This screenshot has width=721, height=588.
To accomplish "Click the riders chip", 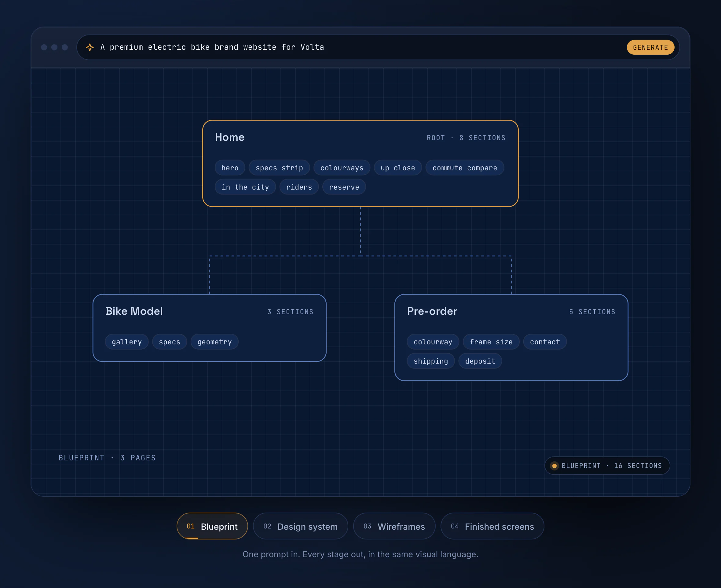I will (x=299, y=187).
